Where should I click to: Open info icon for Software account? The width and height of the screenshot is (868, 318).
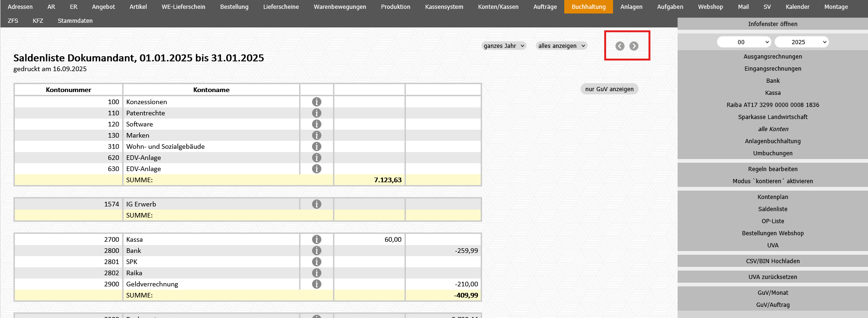point(317,124)
